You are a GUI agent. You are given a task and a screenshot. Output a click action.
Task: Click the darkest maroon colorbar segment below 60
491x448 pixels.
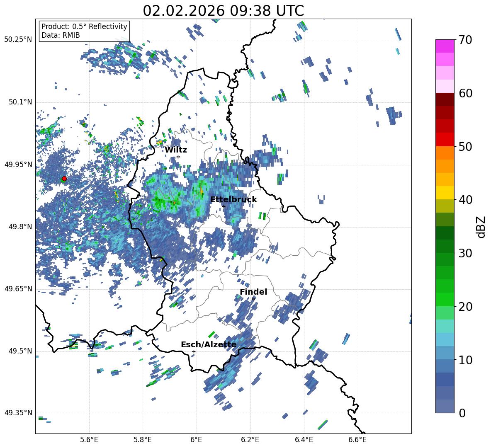(445, 99)
